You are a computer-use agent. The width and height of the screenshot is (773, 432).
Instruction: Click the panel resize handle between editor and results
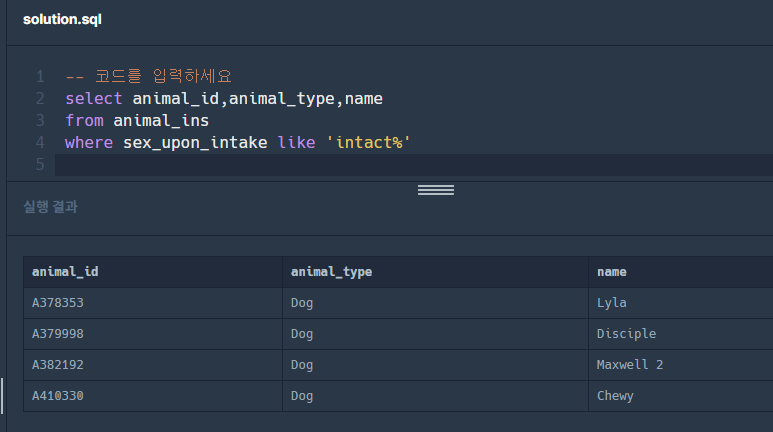click(435, 190)
